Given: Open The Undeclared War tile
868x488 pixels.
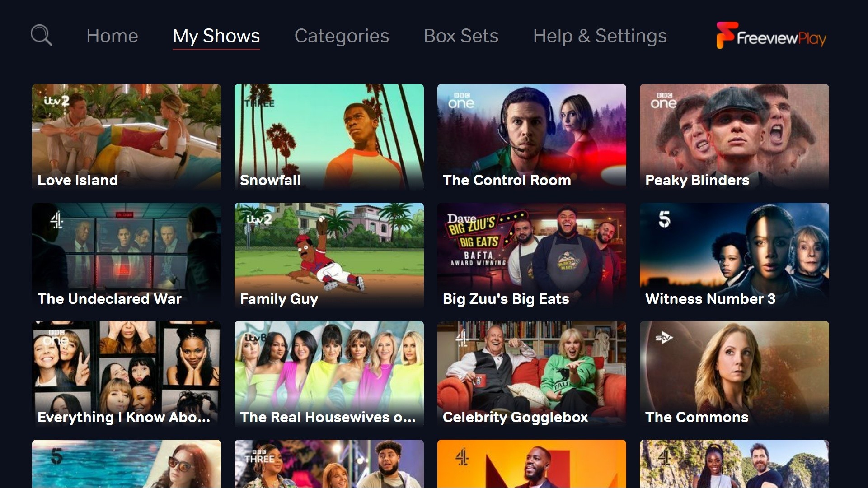Looking at the screenshot, I should (x=127, y=256).
